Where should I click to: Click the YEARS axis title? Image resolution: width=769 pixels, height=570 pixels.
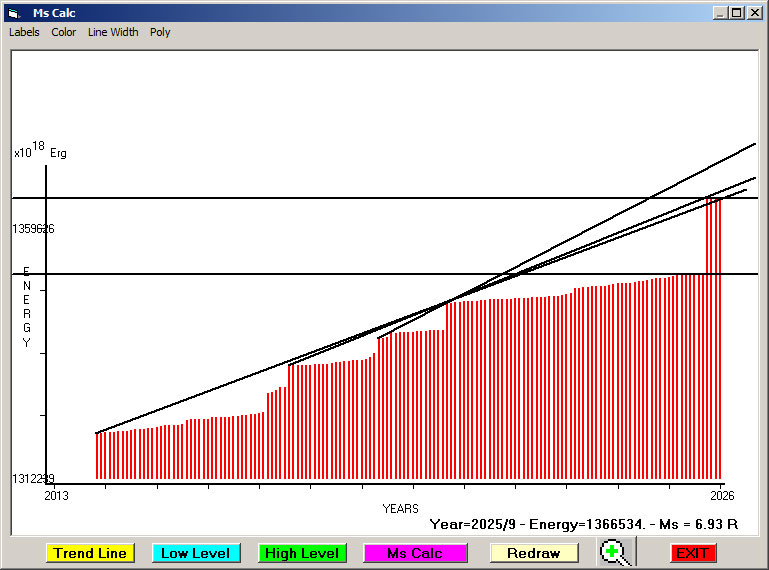400,509
